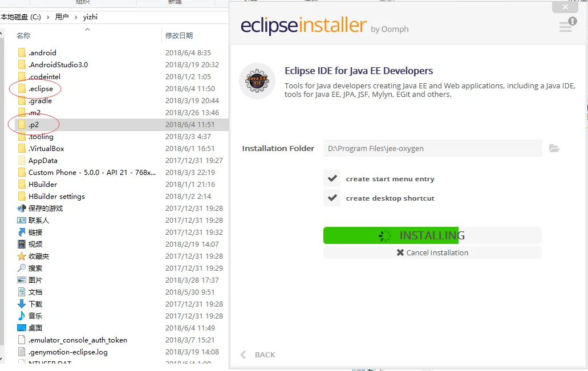Click the .genymotion-eclipse.log file icon
This screenshot has width=588, height=371.
pyautogui.click(x=22, y=352)
